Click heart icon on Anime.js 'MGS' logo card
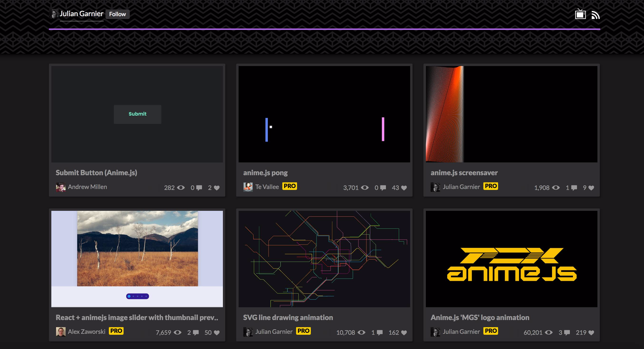Screen dimensions: 644x349 pos(591,333)
